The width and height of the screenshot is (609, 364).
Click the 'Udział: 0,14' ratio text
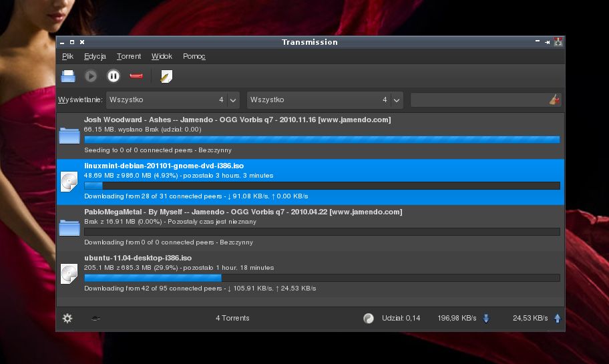tap(401, 318)
